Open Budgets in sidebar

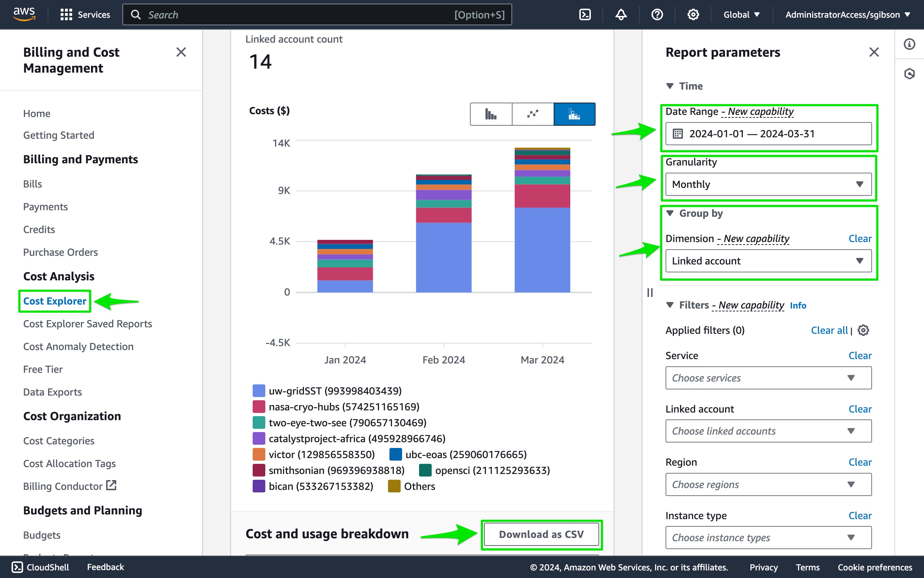[x=42, y=535]
